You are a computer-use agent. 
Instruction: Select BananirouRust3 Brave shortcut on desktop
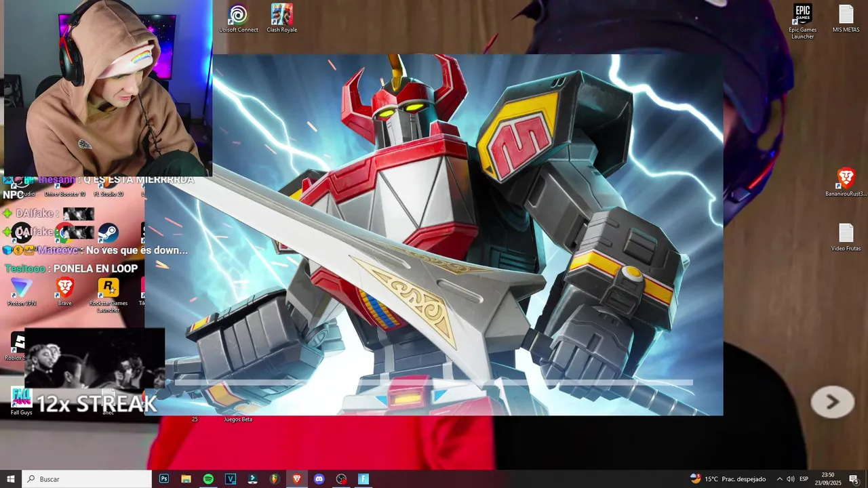846,182
